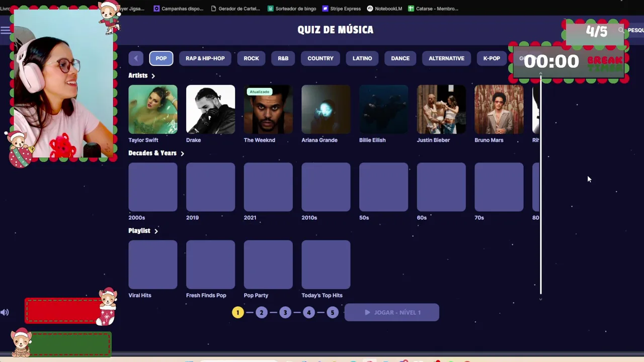This screenshot has width=644, height=362.
Task: Open the 2010s decade tile
Action: pos(326,187)
